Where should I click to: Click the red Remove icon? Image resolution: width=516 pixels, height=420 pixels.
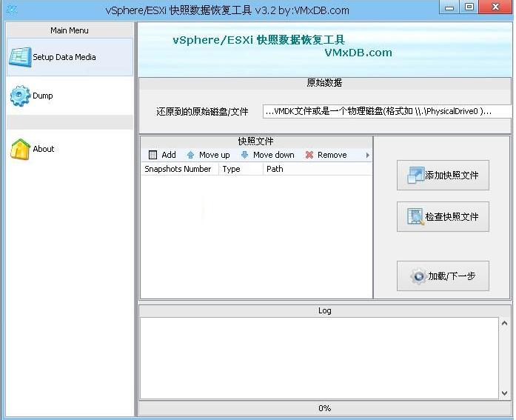(x=309, y=155)
